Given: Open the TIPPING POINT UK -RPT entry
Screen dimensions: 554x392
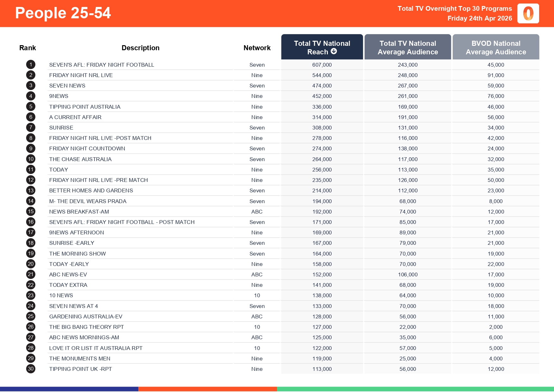Looking at the screenshot, I should pyautogui.click(x=80, y=369).
